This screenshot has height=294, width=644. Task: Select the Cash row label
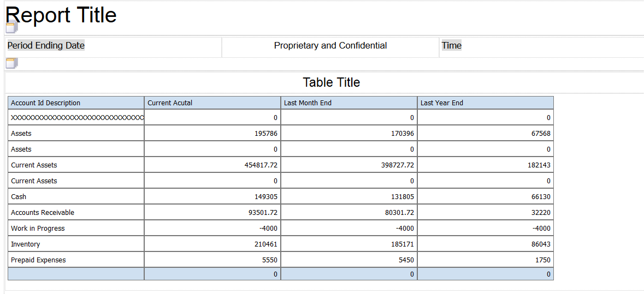[19, 197]
